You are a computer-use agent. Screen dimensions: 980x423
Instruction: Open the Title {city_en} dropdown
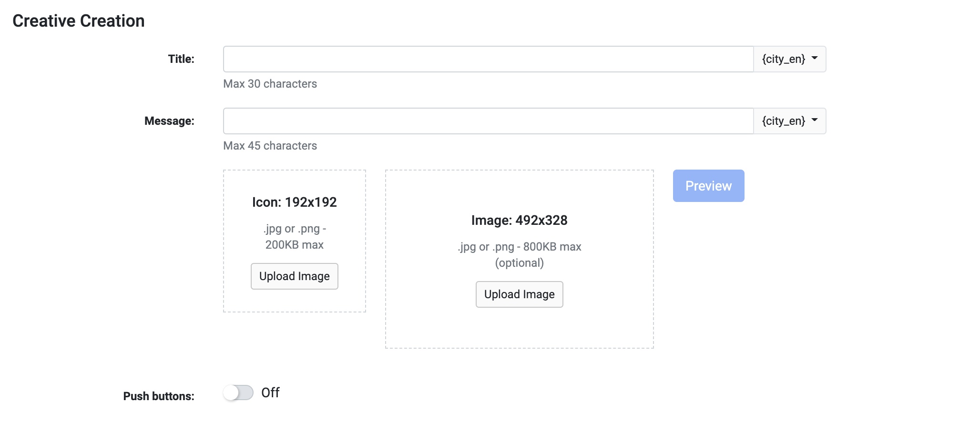tap(789, 59)
